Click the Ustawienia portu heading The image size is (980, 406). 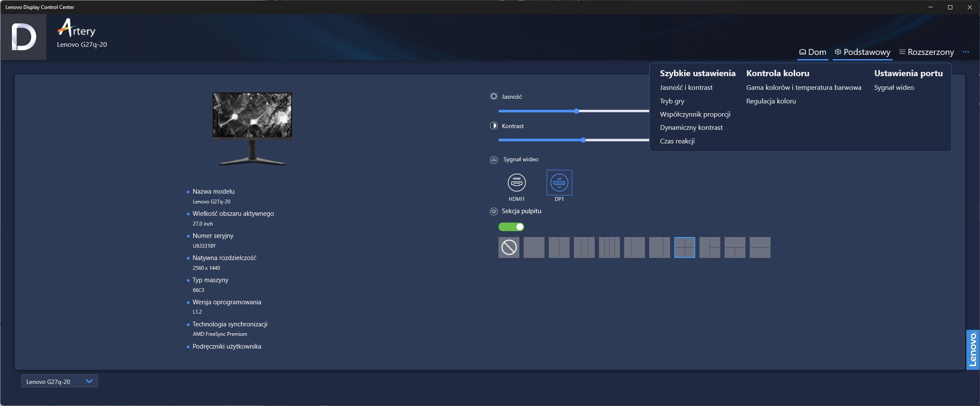(908, 73)
